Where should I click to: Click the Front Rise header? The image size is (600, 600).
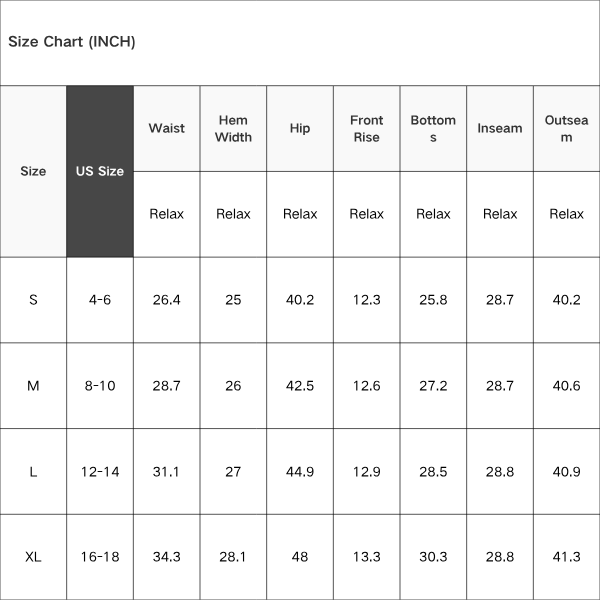pyautogui.click(x=366, y=128)
